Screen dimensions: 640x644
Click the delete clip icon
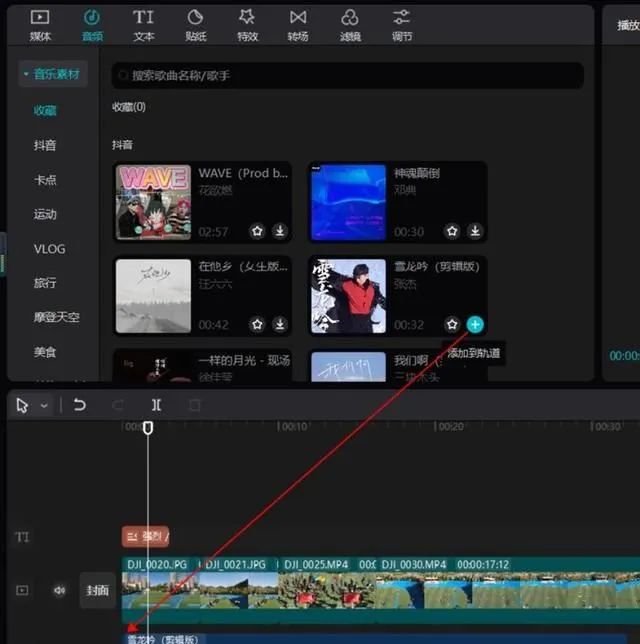195,405
